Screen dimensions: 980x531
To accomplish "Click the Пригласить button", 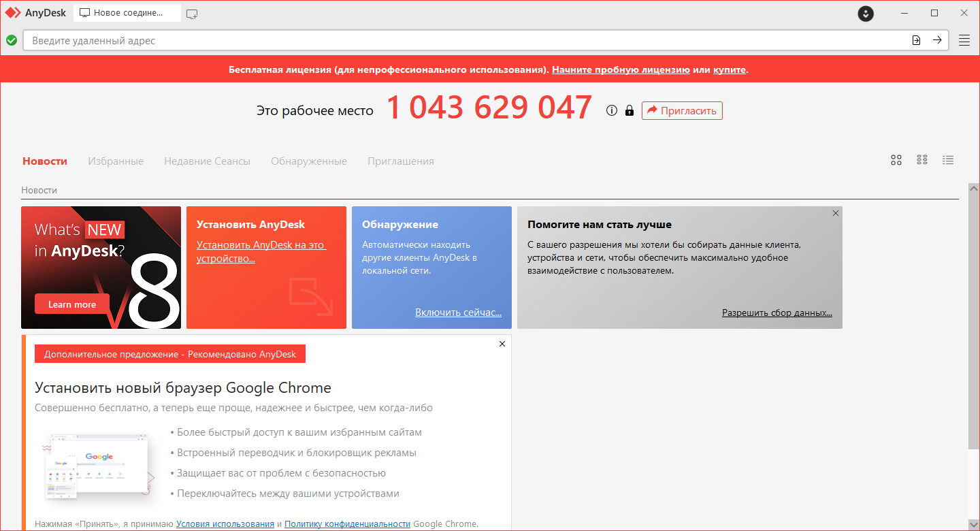I will pos(682,110).
